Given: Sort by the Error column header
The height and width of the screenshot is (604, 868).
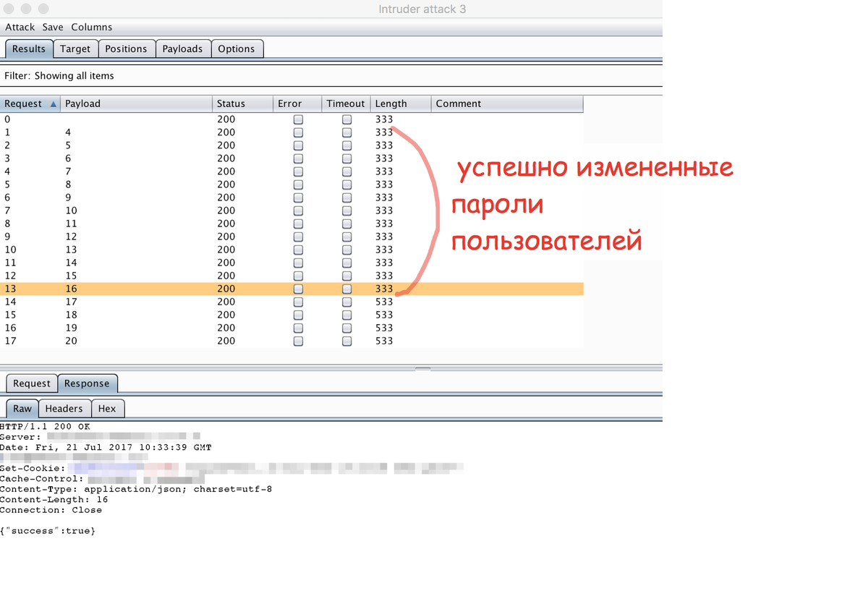Looking at the screenshot, I should click(297, 103).
